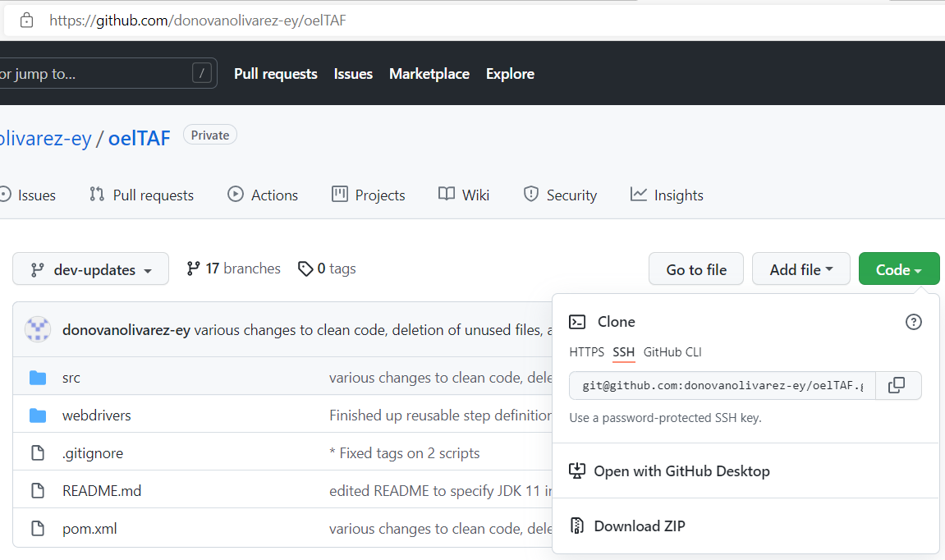This screenshot has width=945, height=560.
Task: Open the src folder
Action: coord(71,378)
